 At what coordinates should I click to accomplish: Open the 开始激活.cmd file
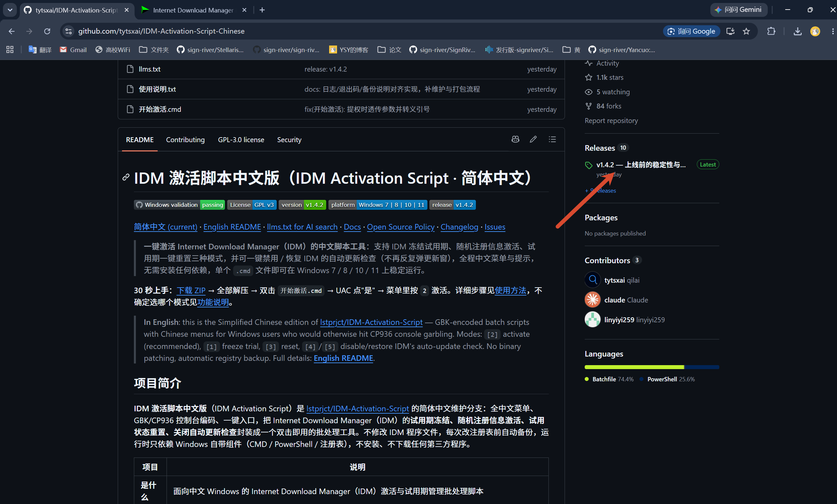coord(160,109)
